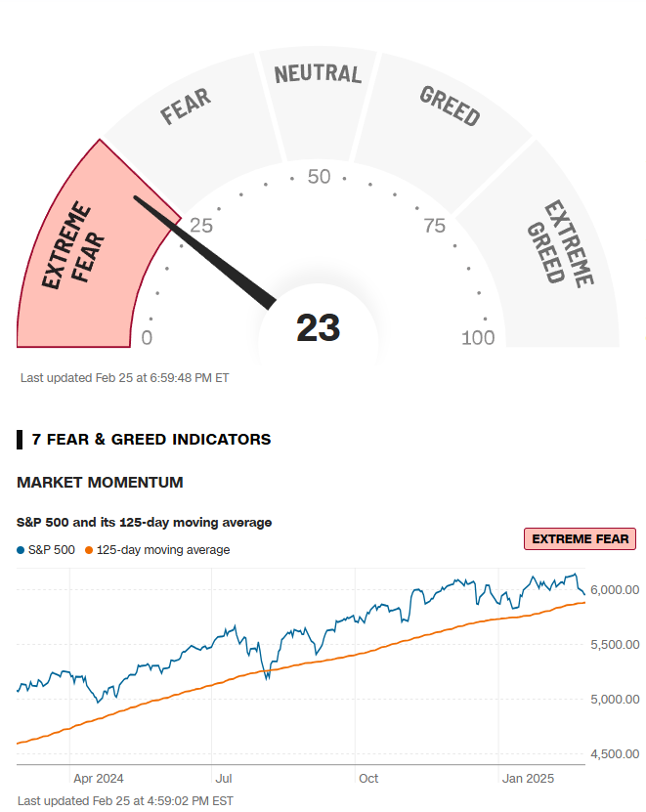The height and width of the screenshot is (812, 646).
Task: Click the Extreme Fear badge above chart
Action: tap(580, 539)
